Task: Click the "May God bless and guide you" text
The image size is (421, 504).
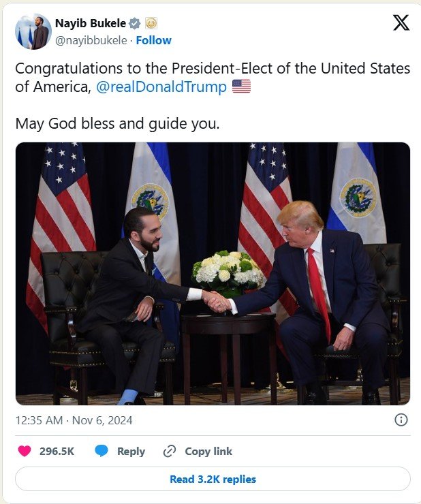Action: click(117, 125)
